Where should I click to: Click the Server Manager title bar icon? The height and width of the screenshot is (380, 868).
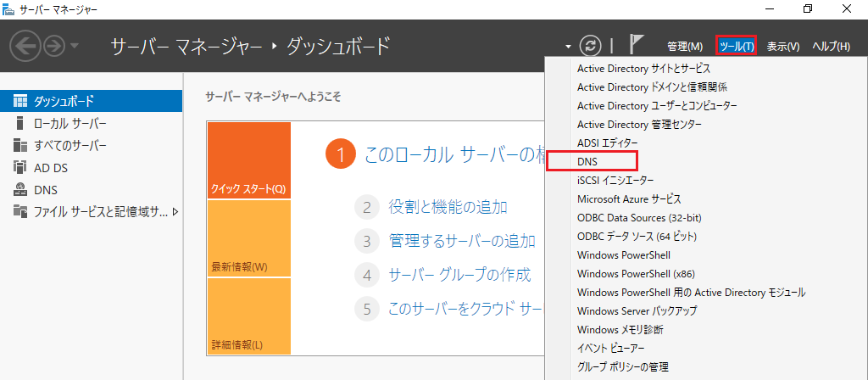click(8, 8)
